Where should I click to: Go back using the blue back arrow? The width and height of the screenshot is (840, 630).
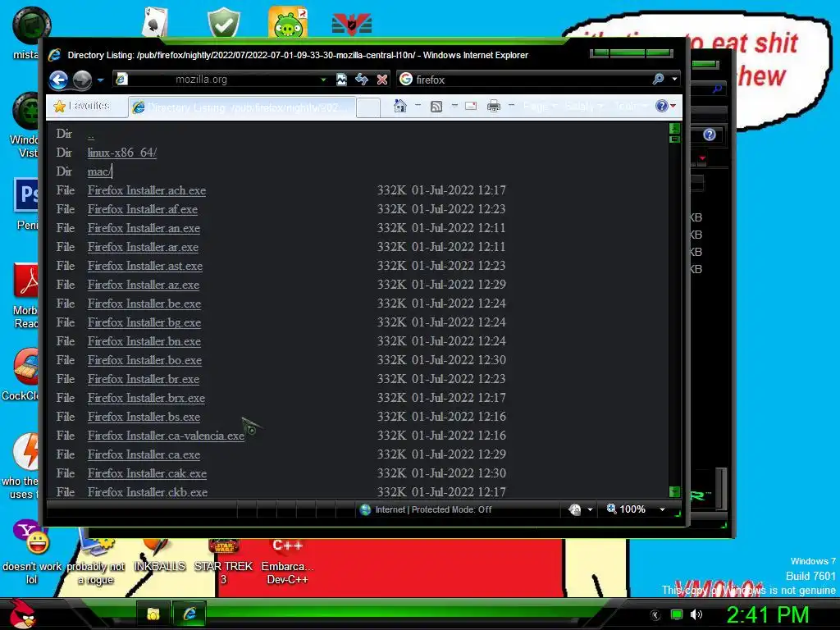pyautogui.click(x=58, y=80)
